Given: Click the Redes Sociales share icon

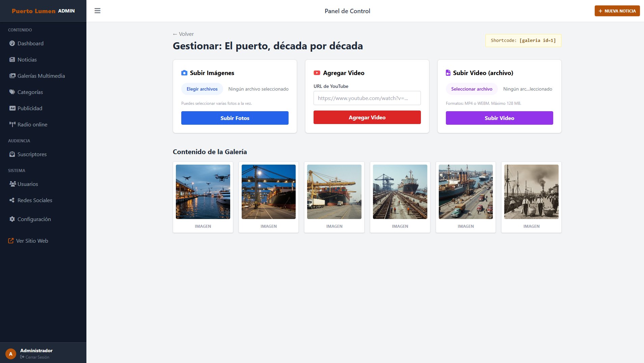Looking at the screenshot, I should tap(12, 200).
